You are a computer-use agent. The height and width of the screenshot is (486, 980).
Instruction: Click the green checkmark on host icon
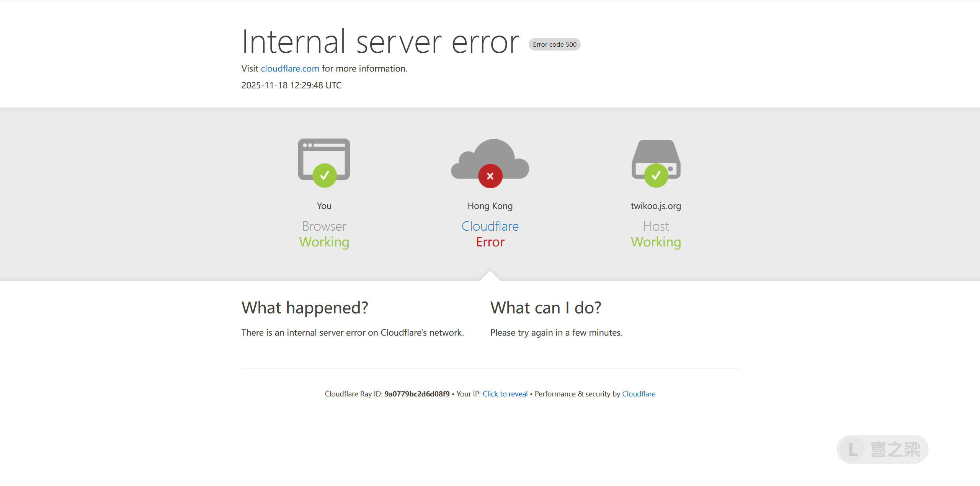coord(656,176)
